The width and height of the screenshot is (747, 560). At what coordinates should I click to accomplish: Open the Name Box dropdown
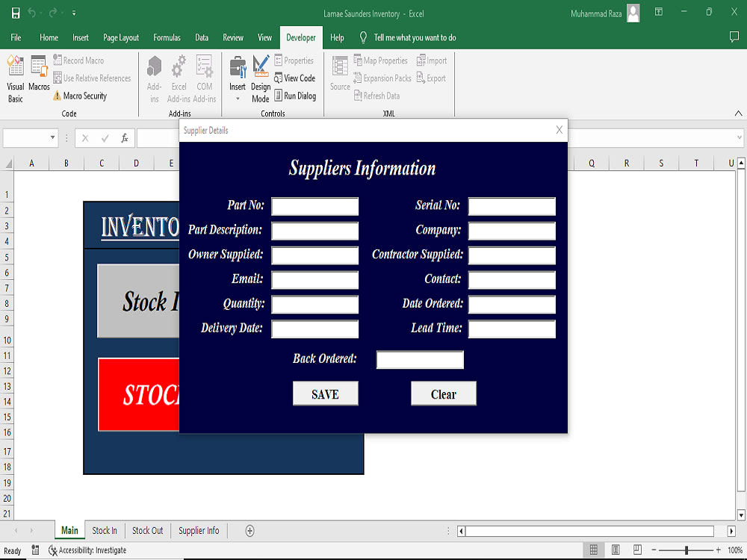pyautogui.click(x=52, y=137)
